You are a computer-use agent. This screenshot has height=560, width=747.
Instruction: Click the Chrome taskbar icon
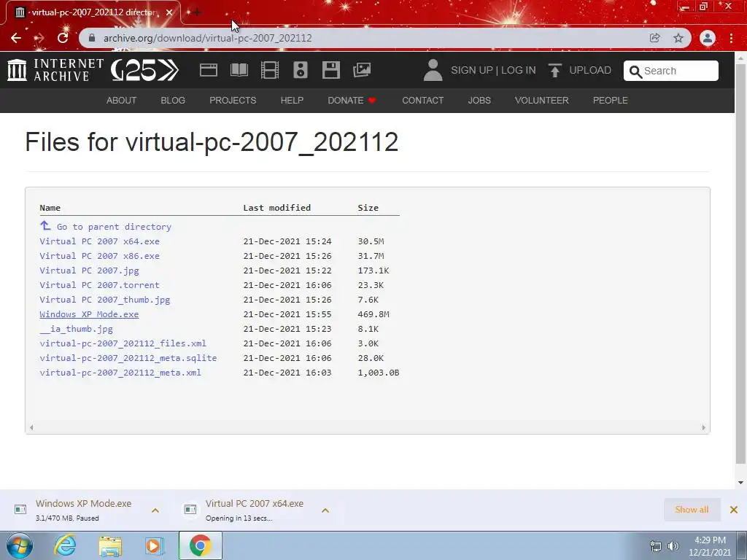point(200,545)
